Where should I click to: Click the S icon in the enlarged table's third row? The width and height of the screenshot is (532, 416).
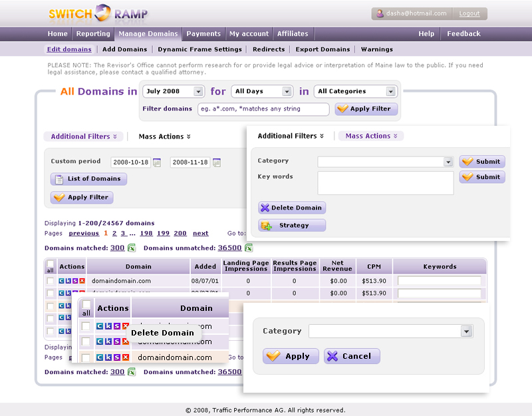click(x=117, y=357)
